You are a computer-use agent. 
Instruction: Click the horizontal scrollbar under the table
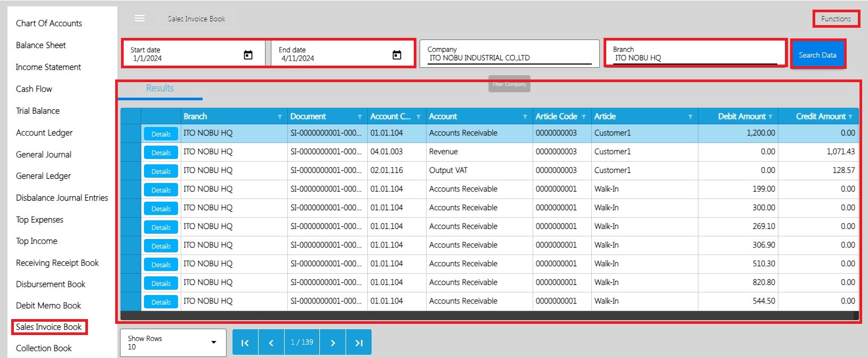tap(489, 316)
